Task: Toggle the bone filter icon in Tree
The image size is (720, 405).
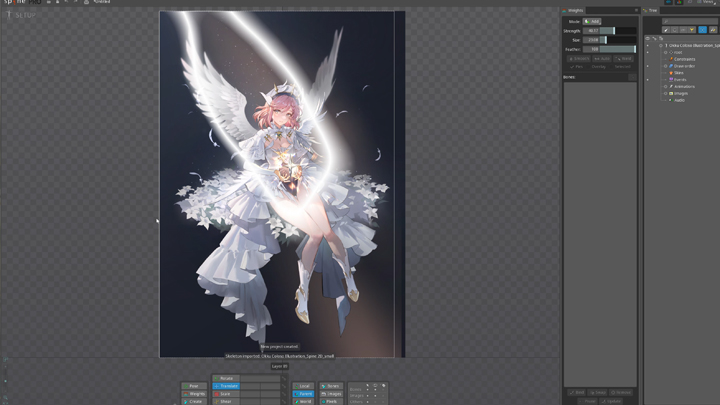Action: pos(666,30)
